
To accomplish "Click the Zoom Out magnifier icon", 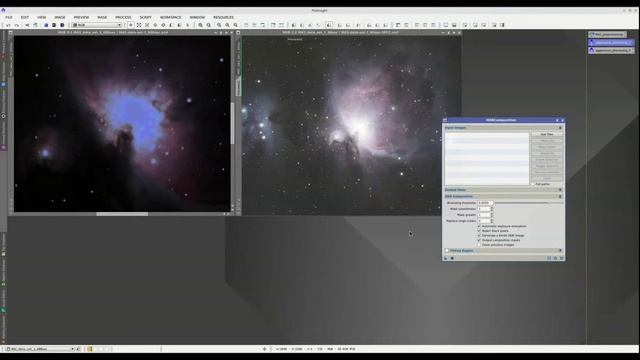I will click(x=209, y=25).
